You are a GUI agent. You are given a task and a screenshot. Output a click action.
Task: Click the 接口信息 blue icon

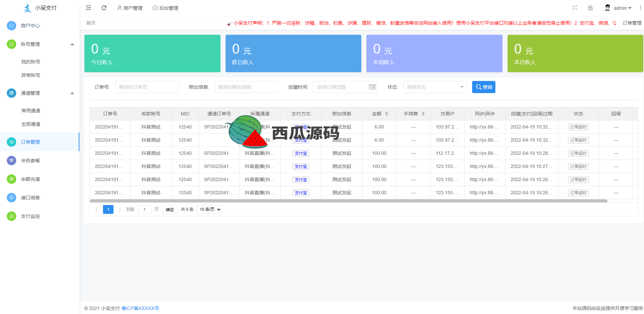click(11, 198)
